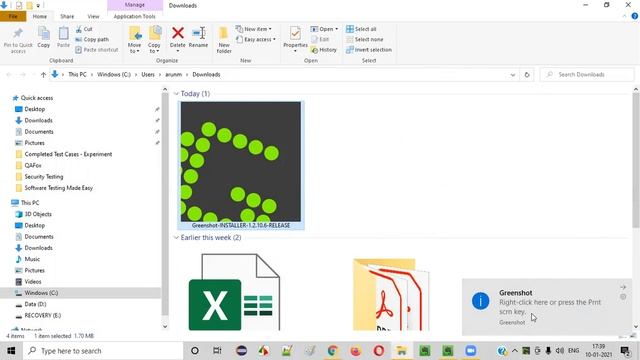Image resolution: width=640 pixels, height=360 pixels.
Task: Switch to the Home tab
Action: point(40,16)
